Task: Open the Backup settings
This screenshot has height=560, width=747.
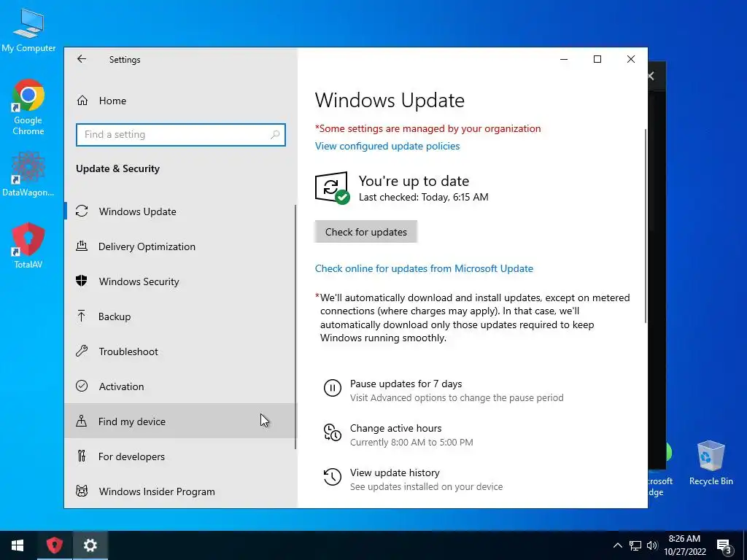Action: [181, 316]
